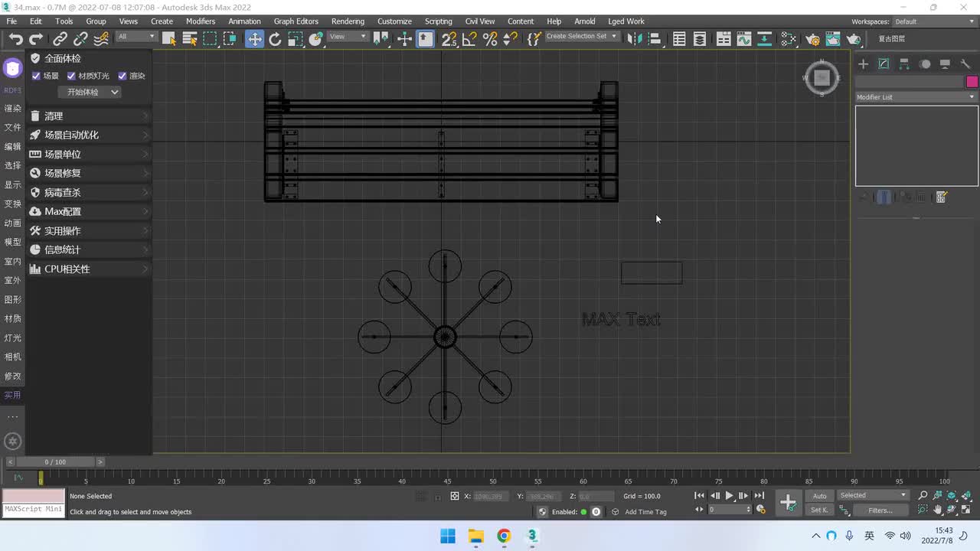Click the MAXScript Mini listener field
Viewport: 980px width, 551px height.
(x=34, y=510)
